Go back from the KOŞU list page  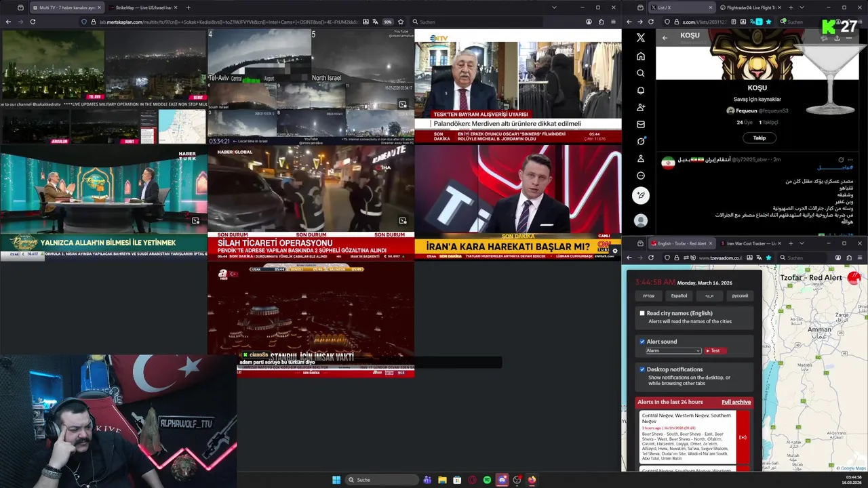pos(665,37)
